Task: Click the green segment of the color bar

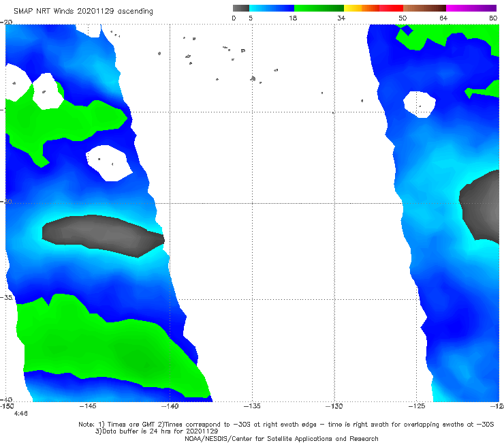Action: (x=319, y=8)
